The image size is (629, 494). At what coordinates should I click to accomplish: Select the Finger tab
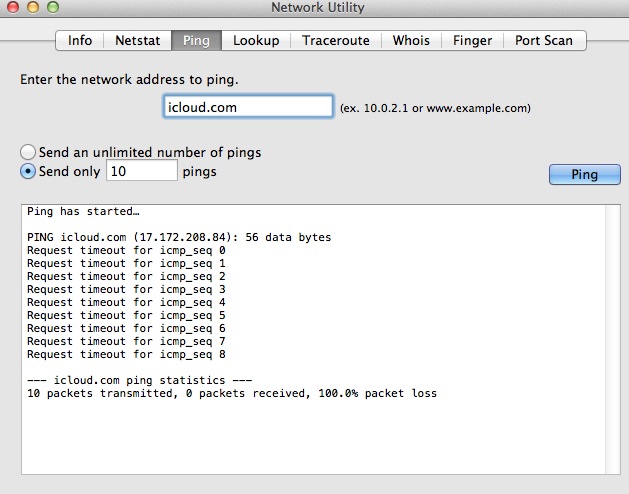[472, 41]
